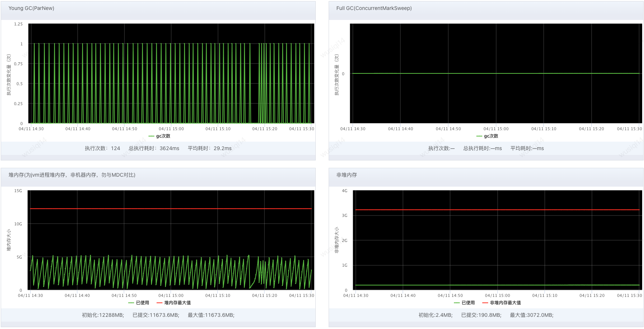
Task: Click the 非堆内存 panel title
Action: (346, 175)
